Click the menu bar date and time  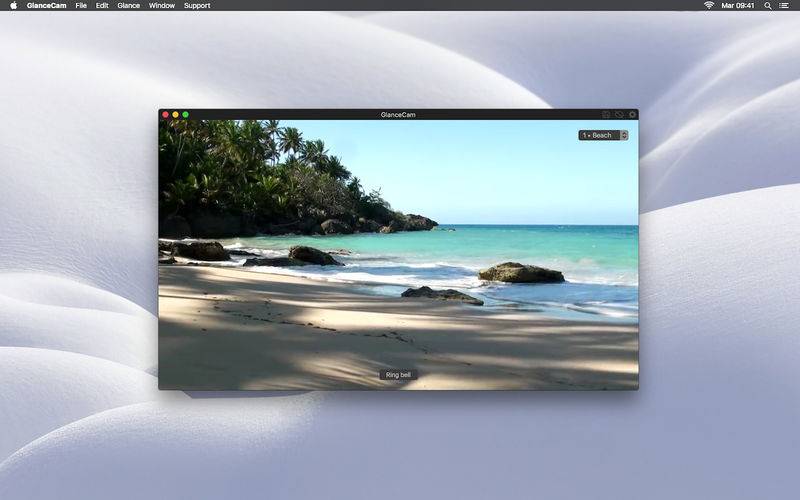[738, 6]
